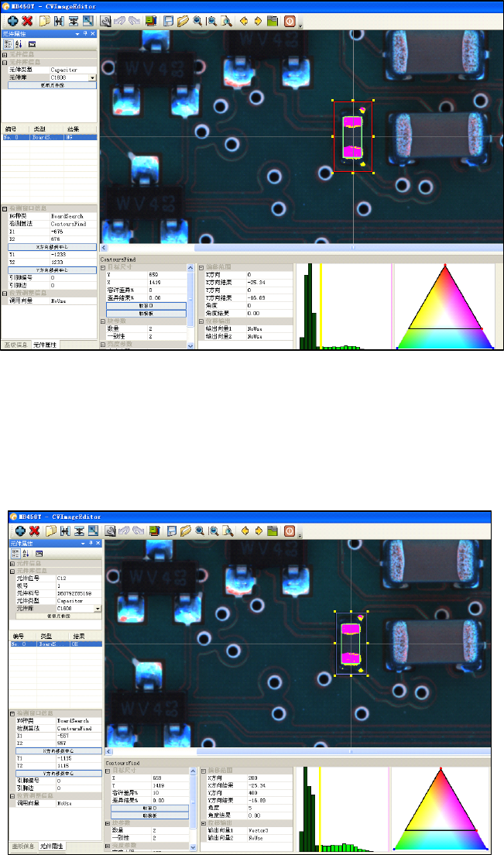Click X方向 center-shift button in lower window
Screen dimensions: 504x855
[58, 751]
